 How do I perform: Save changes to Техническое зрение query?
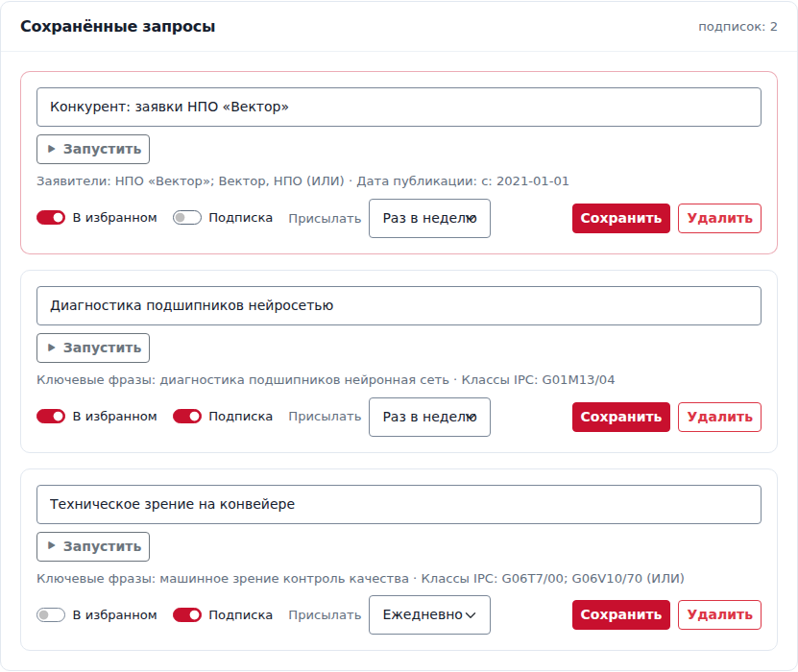pyautogui.click(x=621, y=615)
